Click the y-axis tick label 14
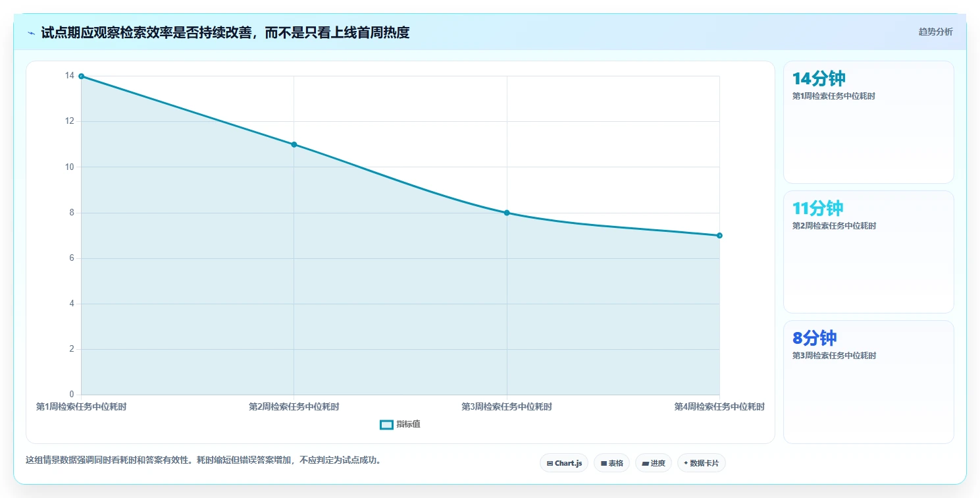This screenshot has height=498, width=980. click(70, 76)
